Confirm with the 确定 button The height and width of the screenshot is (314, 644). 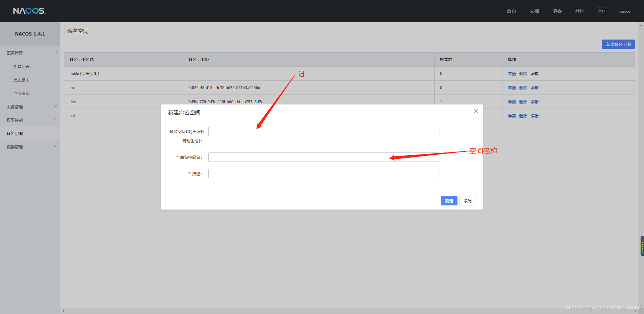pyautogui.click(x=449, y=201)
